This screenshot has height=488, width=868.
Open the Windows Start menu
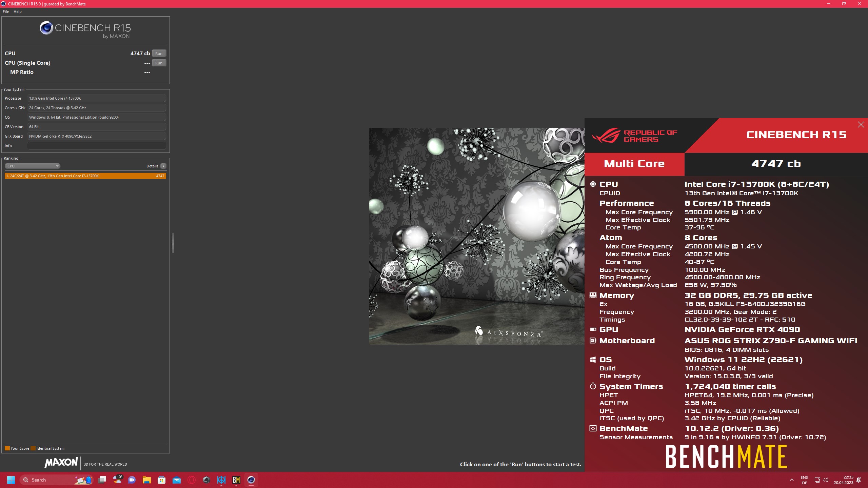coord(11,480)
